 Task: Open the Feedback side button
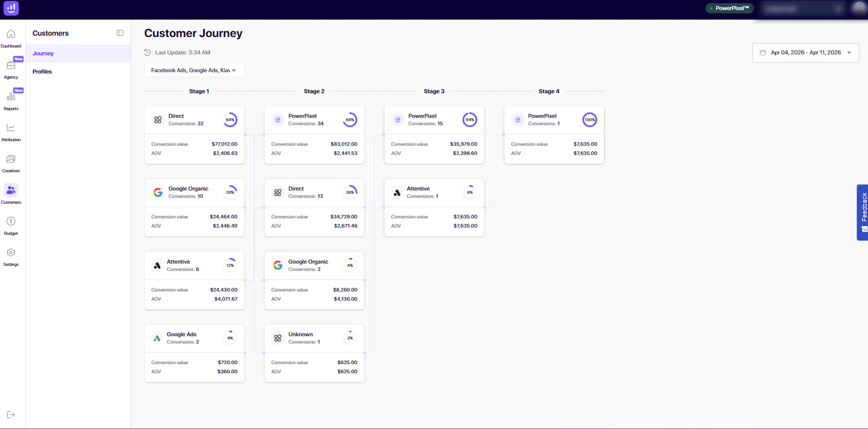[863, 212]
